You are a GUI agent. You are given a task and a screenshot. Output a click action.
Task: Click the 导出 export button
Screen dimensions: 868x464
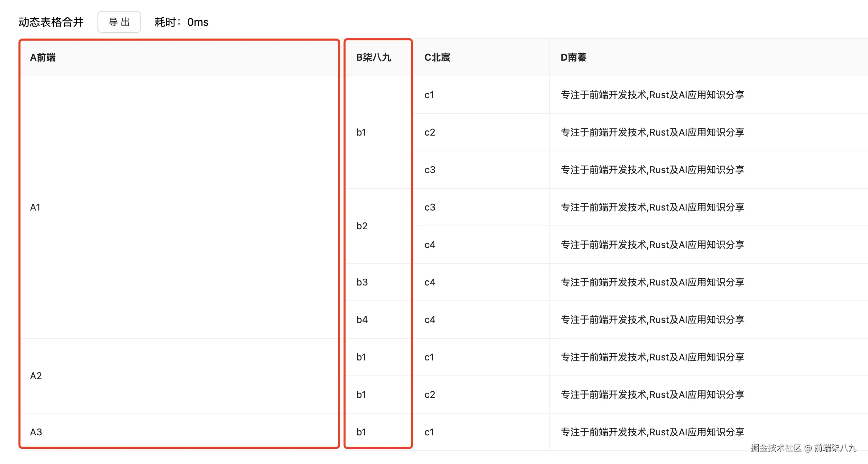[x=119, y=22]
